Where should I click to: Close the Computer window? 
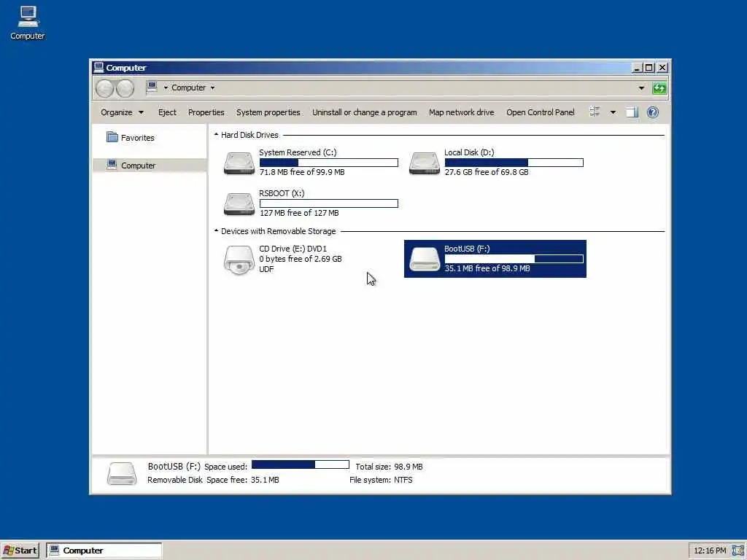tap(662, 68)
